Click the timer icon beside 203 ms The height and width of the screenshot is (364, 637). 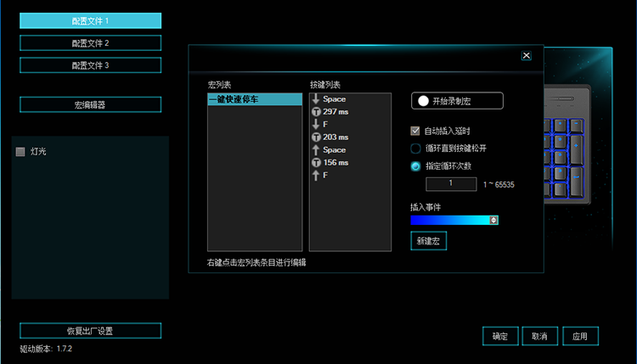[316, 137]
